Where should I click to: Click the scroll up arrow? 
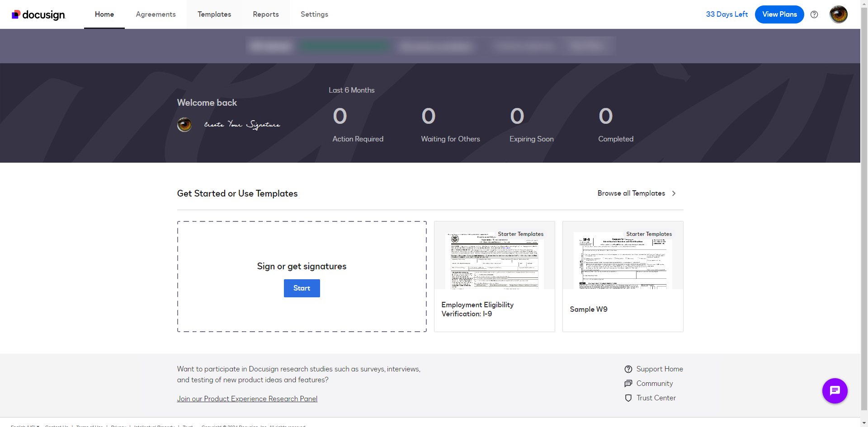864,4
